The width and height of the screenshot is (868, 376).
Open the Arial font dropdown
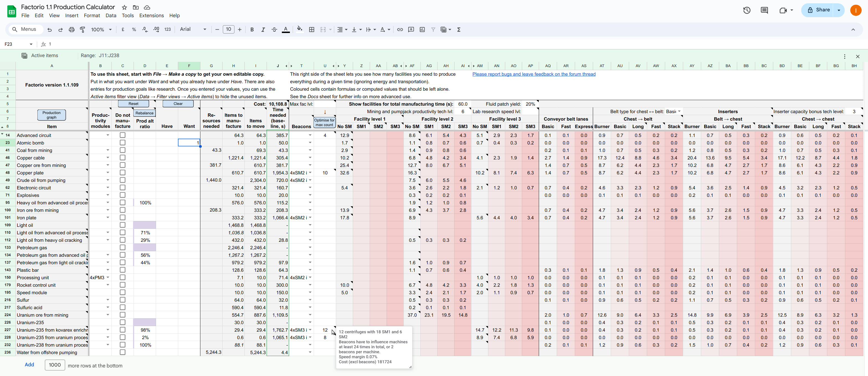coord(193,29)
